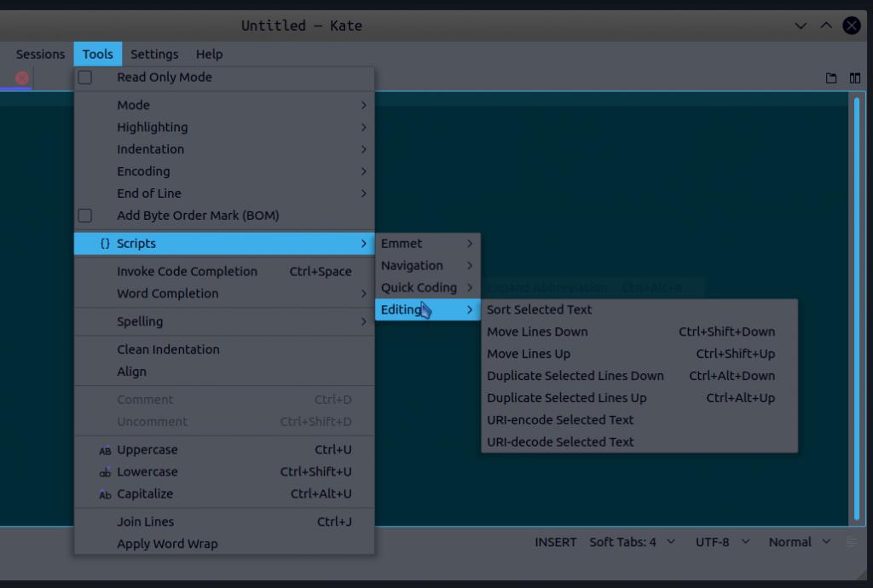This screenshot has width=873, height=588.
Task: Select URI-encode Selected Text
Action: click(x=560, y=420)
